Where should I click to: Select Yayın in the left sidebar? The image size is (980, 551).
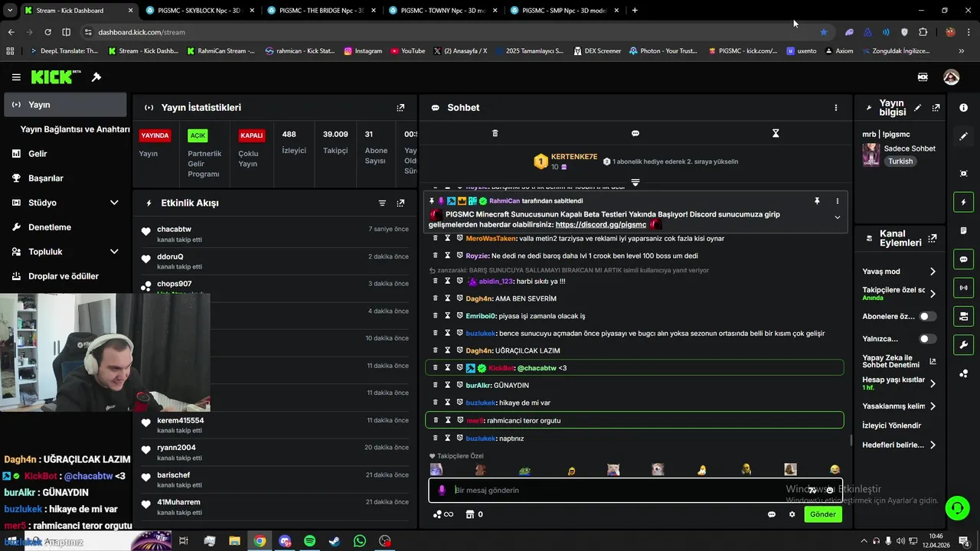click(x=65, y=105)
